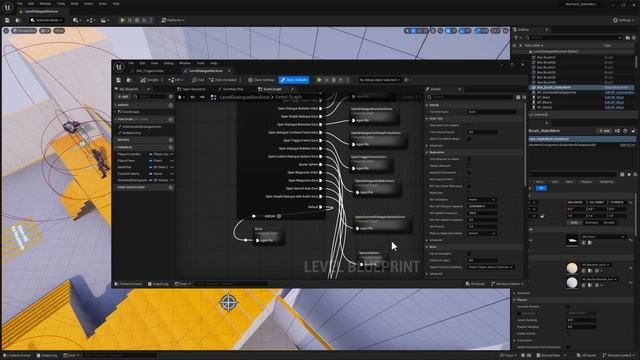Click Add component button in main Details
The width and height of the screenshot is (640, 360).
[x=604, y=131]
